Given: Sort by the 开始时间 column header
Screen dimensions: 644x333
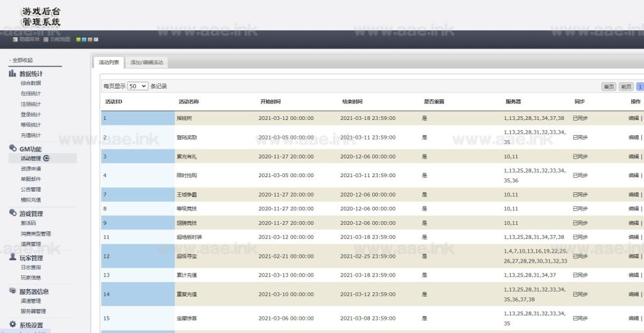Looking at the screenshot, I should [x=270, y=102].
